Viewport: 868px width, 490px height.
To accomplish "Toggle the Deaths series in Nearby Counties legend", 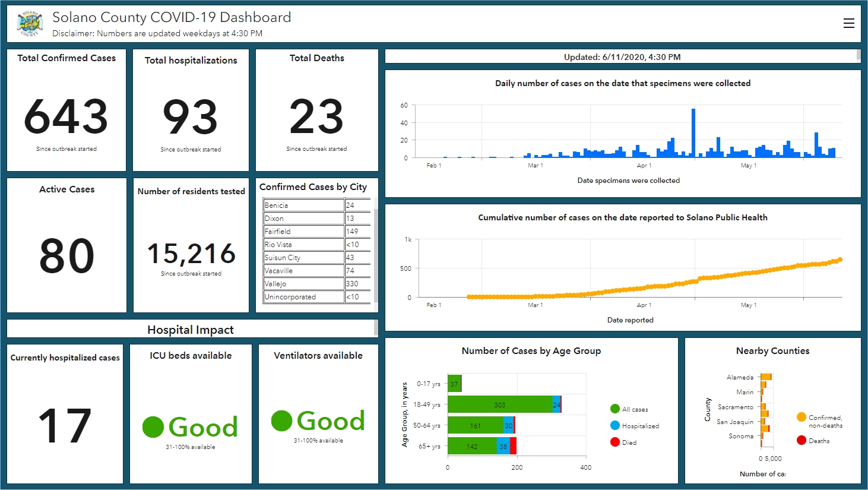I will click(819, 441).
